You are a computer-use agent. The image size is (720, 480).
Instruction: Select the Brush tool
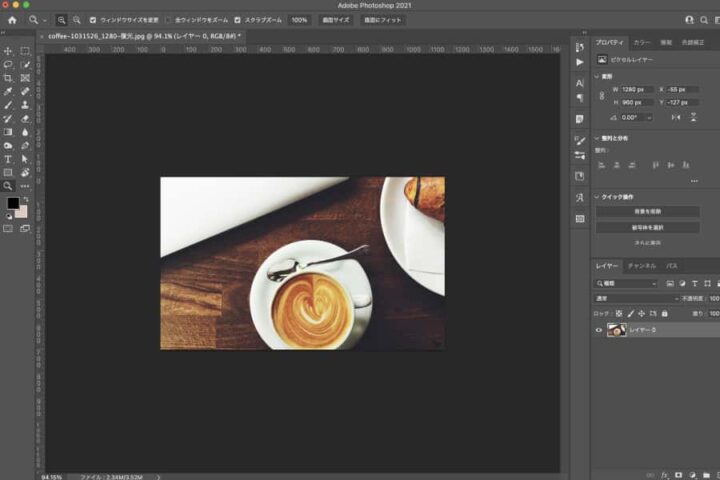point(8,105)
